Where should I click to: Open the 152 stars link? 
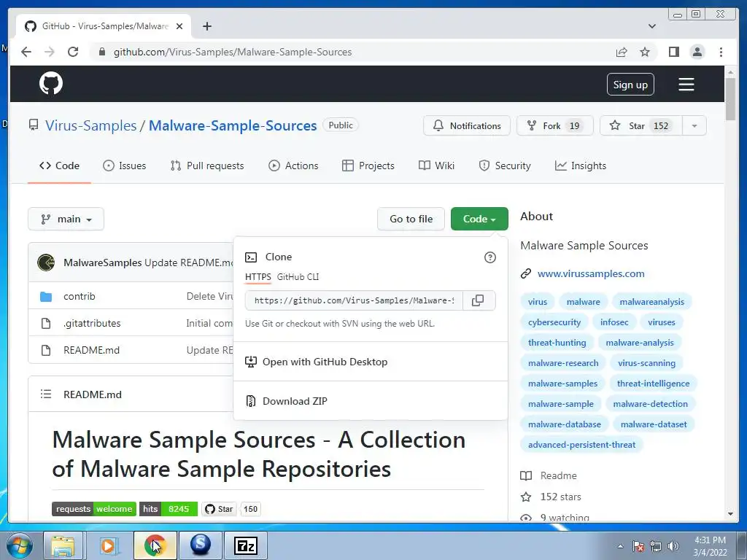pyautogui.click(x=560, y=497)
